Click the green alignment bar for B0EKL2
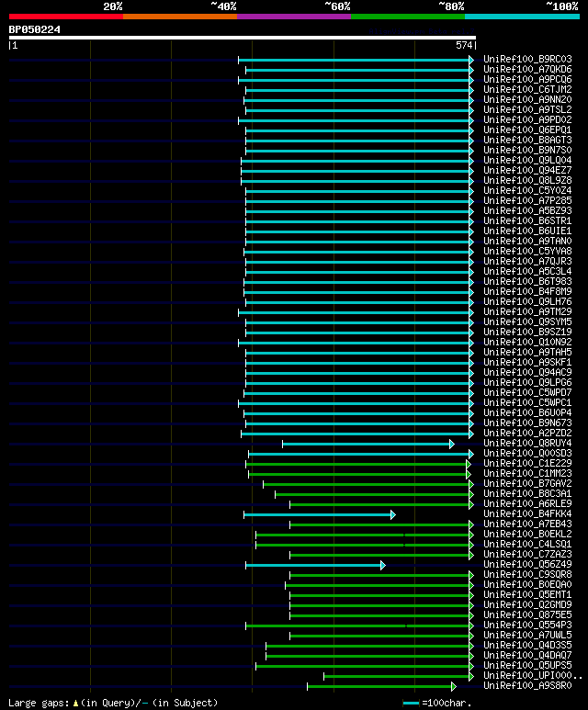 pyautogui.click(x=364, y=535)
